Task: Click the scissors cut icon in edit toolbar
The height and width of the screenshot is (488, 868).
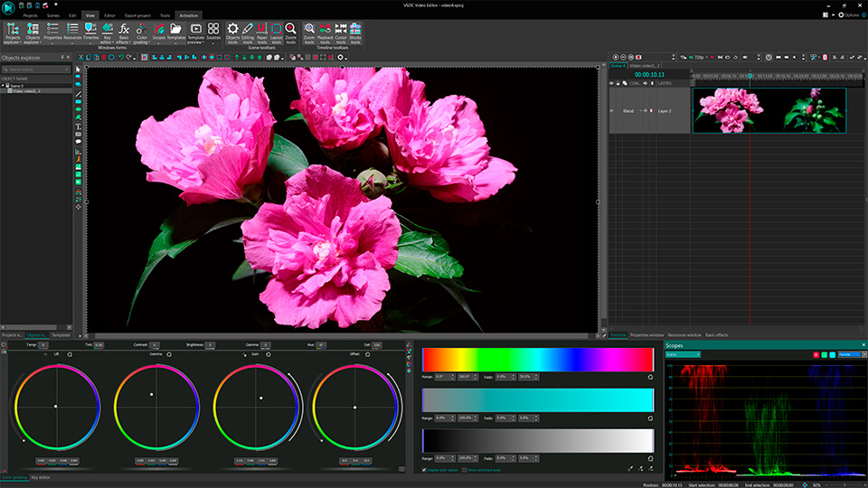Action: click(x=80, y=57)
